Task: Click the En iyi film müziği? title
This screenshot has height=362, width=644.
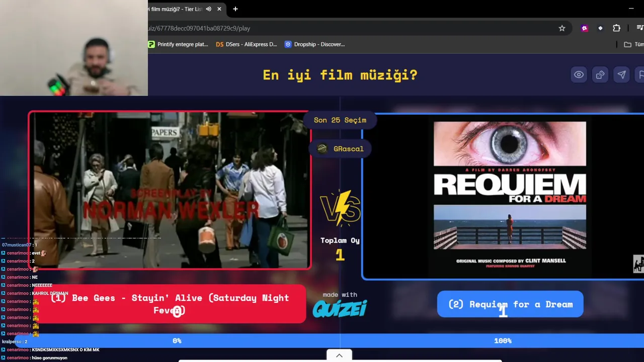Action: point(340,75)
